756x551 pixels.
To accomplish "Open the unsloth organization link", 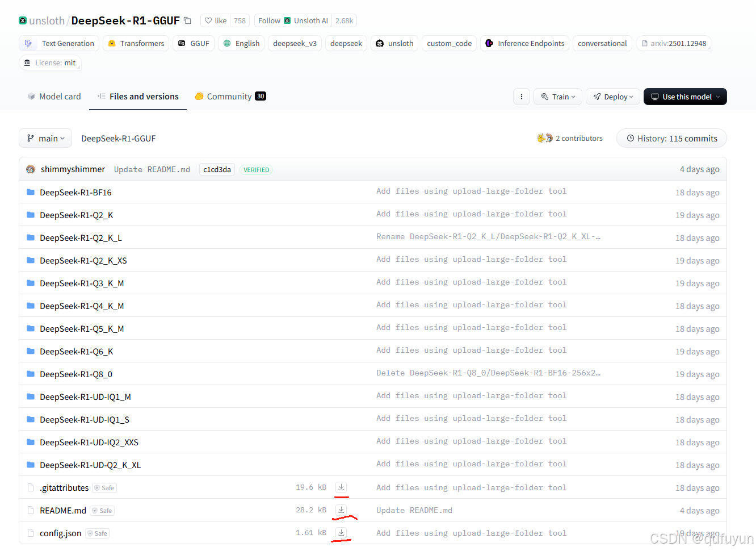I will tap(47, 21).
